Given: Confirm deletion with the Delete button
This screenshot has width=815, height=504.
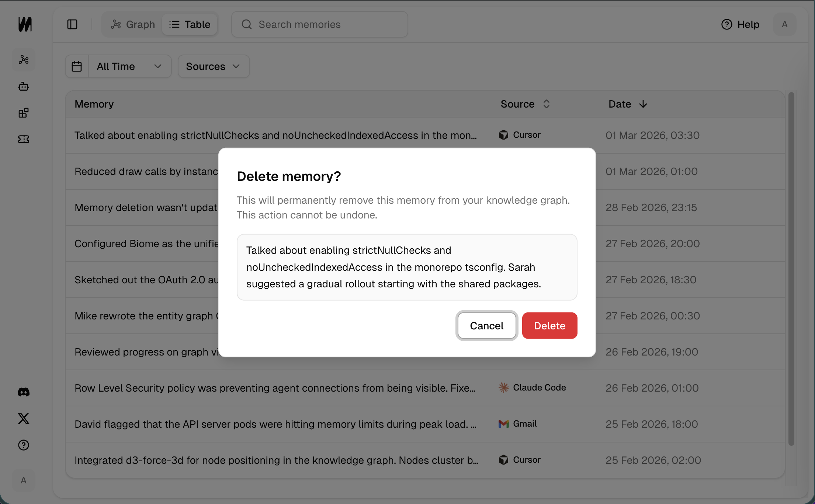Looking at the screenshot, I should click(x=549, y=326).
